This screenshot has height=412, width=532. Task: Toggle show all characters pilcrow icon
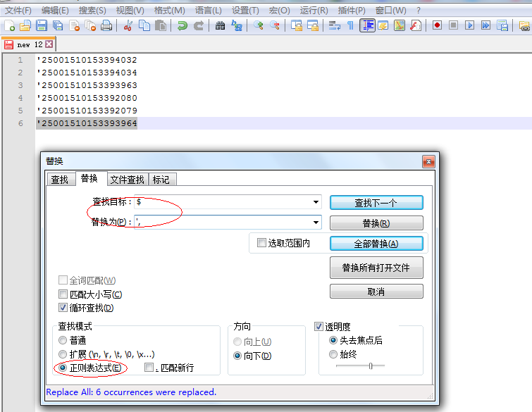click(350, 26)
